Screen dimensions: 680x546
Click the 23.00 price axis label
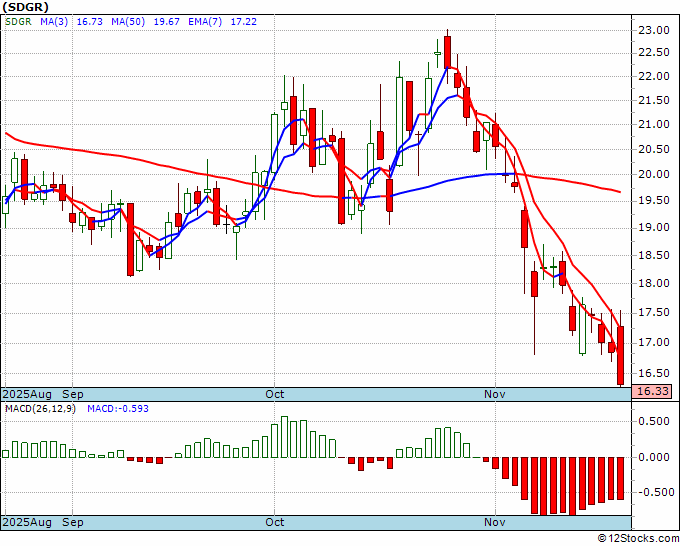654,30
